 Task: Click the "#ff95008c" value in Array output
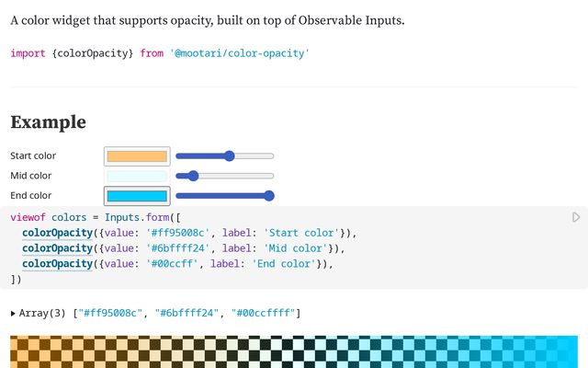point(107,314)
